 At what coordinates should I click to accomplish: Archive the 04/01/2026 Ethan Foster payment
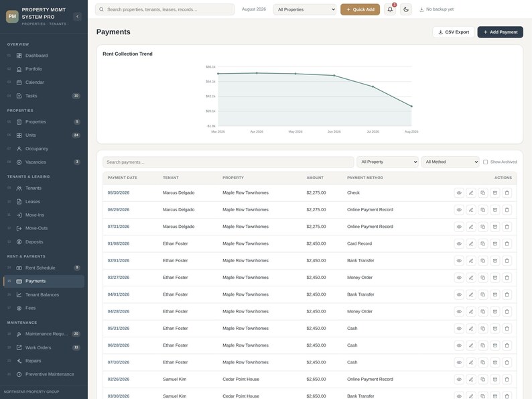(495, 295)
